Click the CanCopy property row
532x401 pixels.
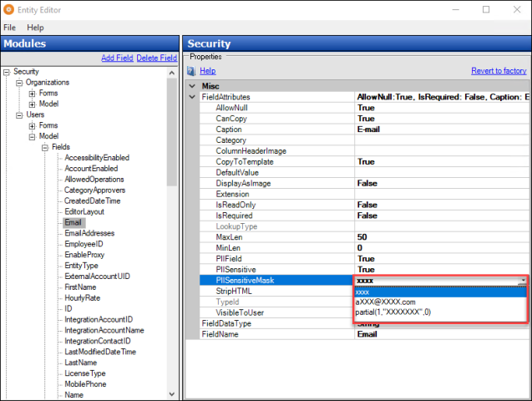pos(364,119)
